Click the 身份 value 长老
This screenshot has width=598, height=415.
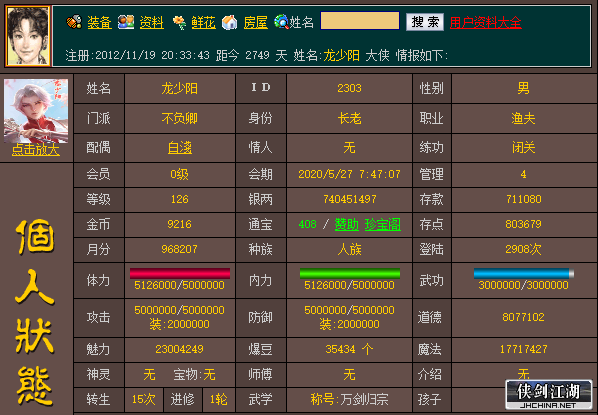pyautogui.click(x=349, y=119)
